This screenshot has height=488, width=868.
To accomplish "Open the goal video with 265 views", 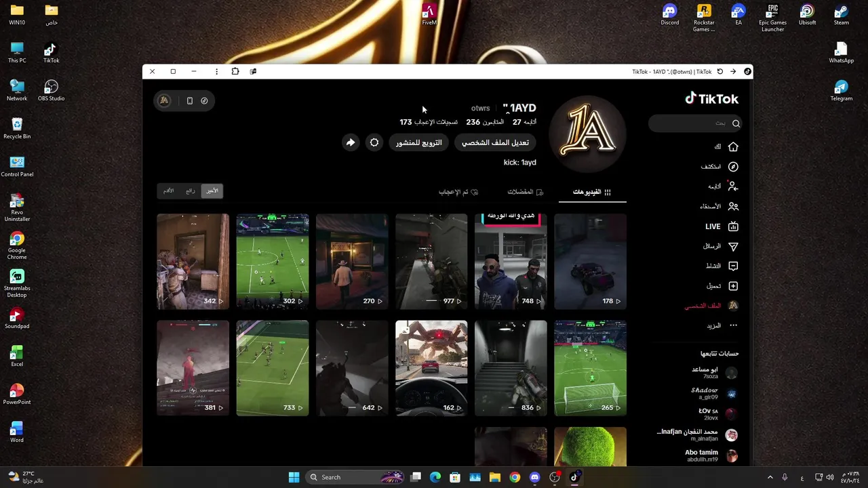I will pos(590,368).
